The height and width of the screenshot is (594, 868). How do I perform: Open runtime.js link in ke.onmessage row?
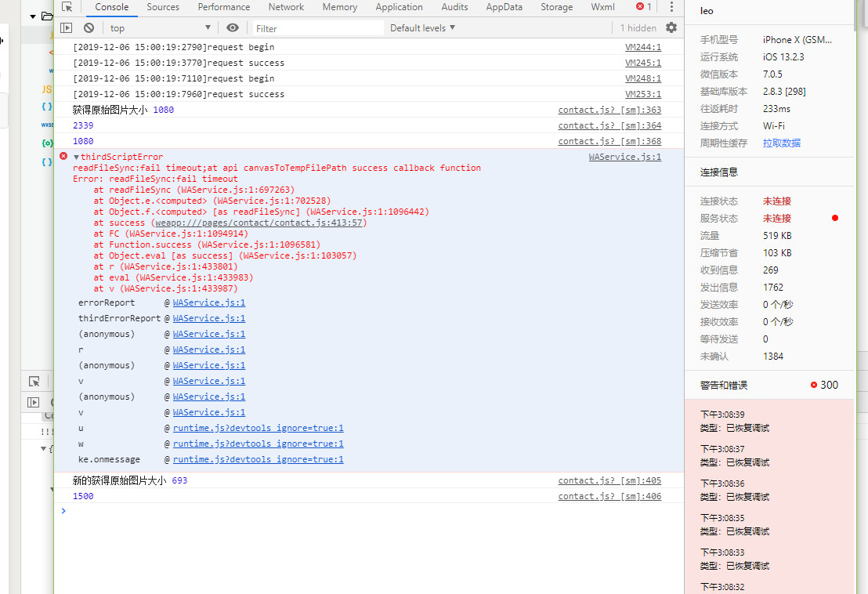coord(258,459)
